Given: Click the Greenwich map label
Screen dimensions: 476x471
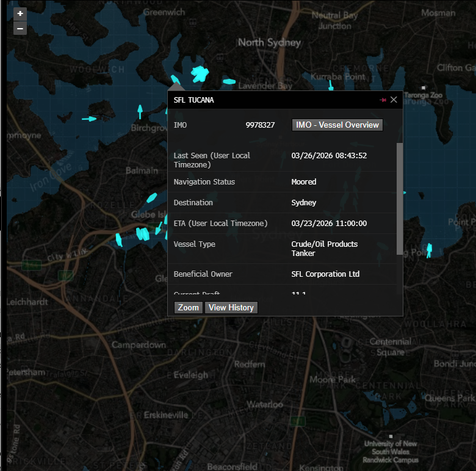Looking at the screenshot, I should click(164, 12).
